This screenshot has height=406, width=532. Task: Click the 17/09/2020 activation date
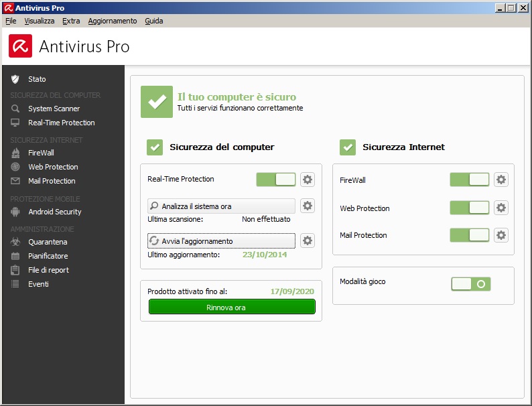point(292,291)
